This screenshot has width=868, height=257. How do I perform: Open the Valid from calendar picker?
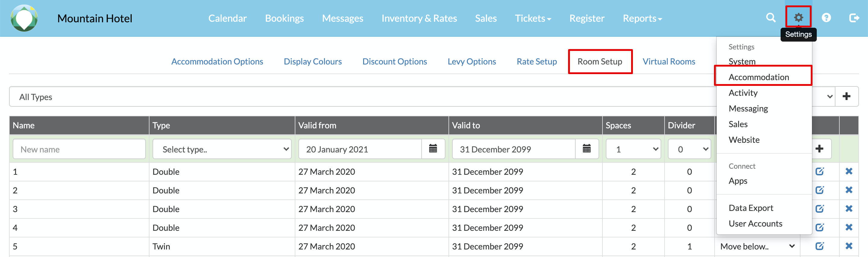(x=433, y=149)
